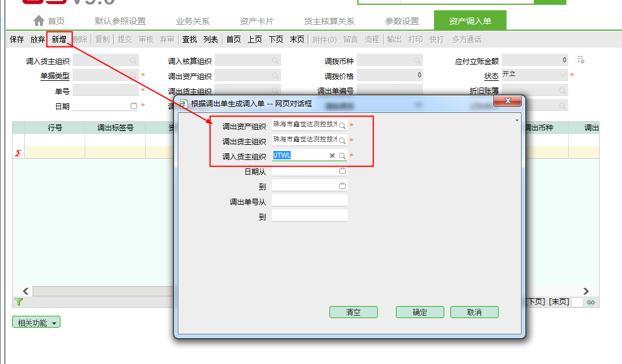Click the table's horizontal scrollbar right arrow
Screen dimensions: 622x364
[586, 291]
